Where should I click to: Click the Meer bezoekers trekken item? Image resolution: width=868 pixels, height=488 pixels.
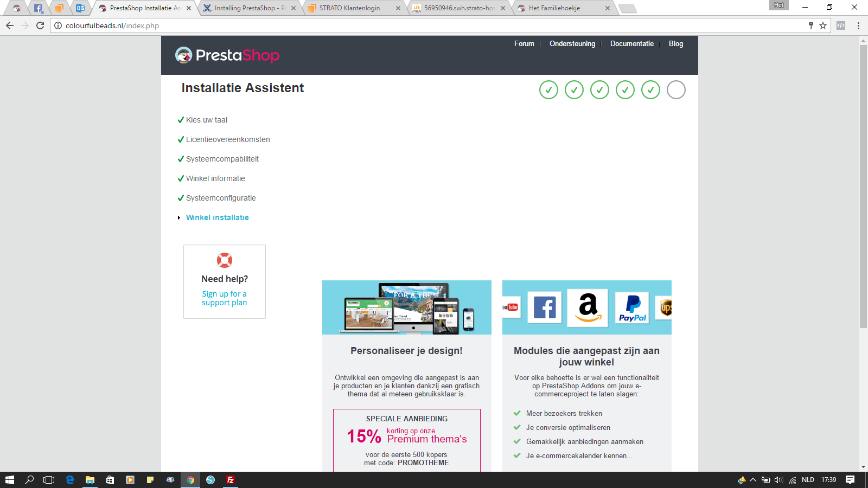[564, 413]
